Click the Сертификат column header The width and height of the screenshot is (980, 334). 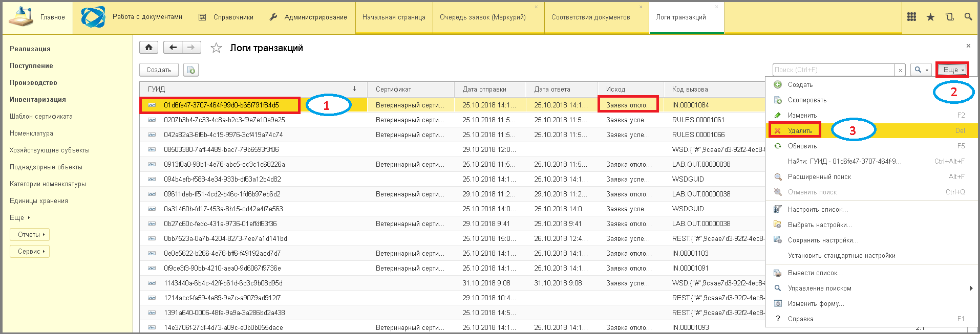tap(411, 89)
